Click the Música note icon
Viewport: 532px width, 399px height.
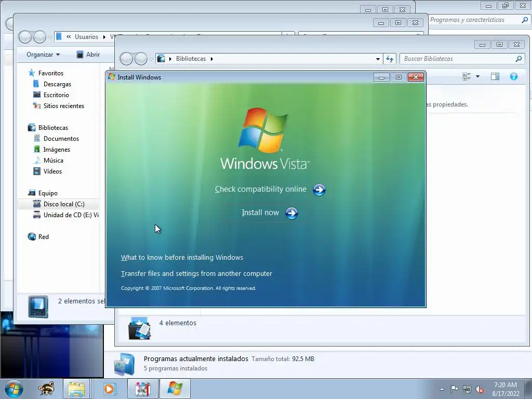tap(37, 160)
